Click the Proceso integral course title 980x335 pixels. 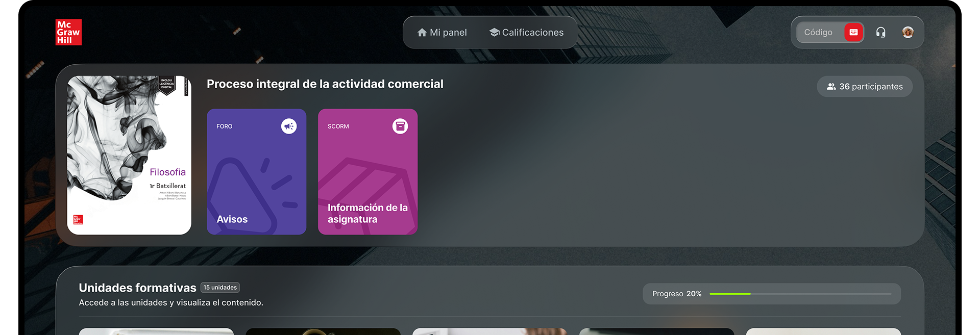[325, 84]
